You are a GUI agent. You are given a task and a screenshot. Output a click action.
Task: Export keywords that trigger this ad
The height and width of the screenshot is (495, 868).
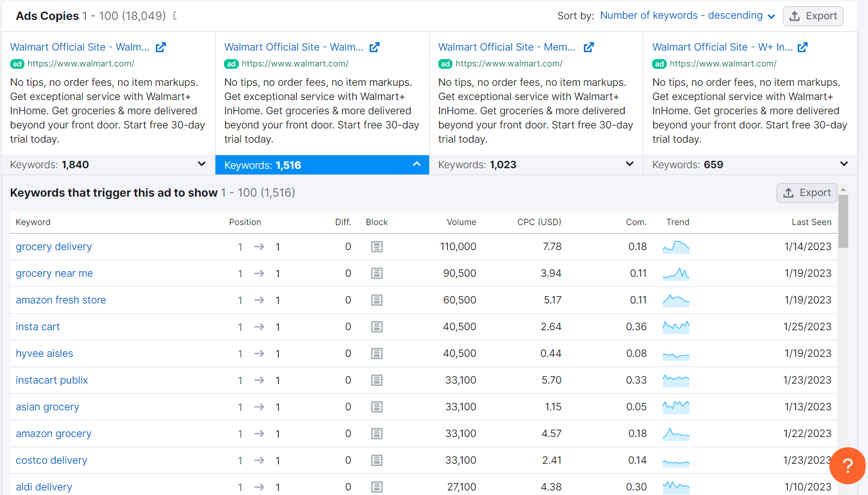pos(807,193)
